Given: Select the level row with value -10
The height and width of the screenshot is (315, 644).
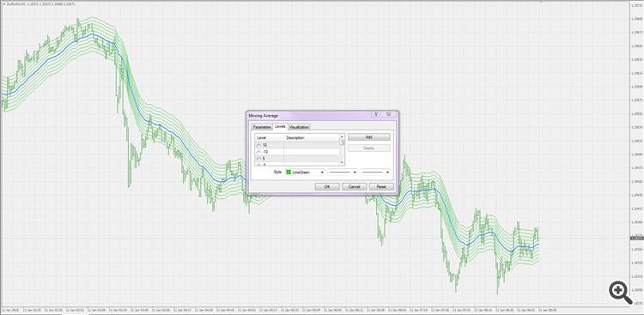Looking at the screenshot, I should click(x=297, y=152).
